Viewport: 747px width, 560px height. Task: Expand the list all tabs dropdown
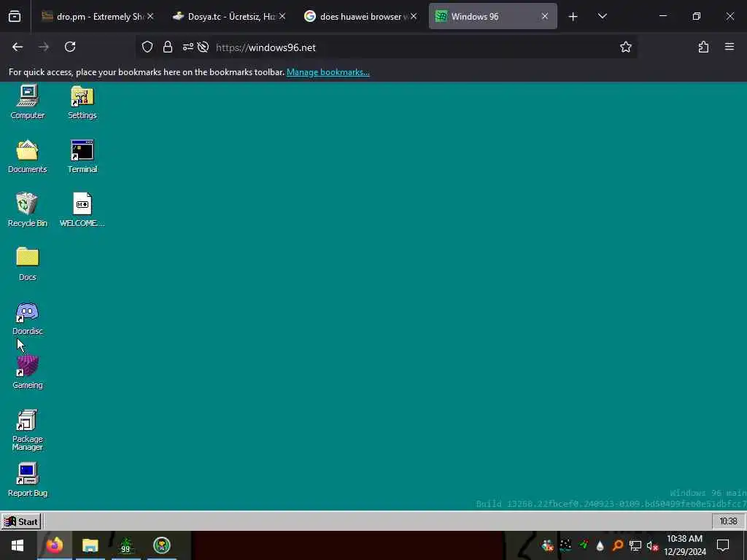coord(602,16)
